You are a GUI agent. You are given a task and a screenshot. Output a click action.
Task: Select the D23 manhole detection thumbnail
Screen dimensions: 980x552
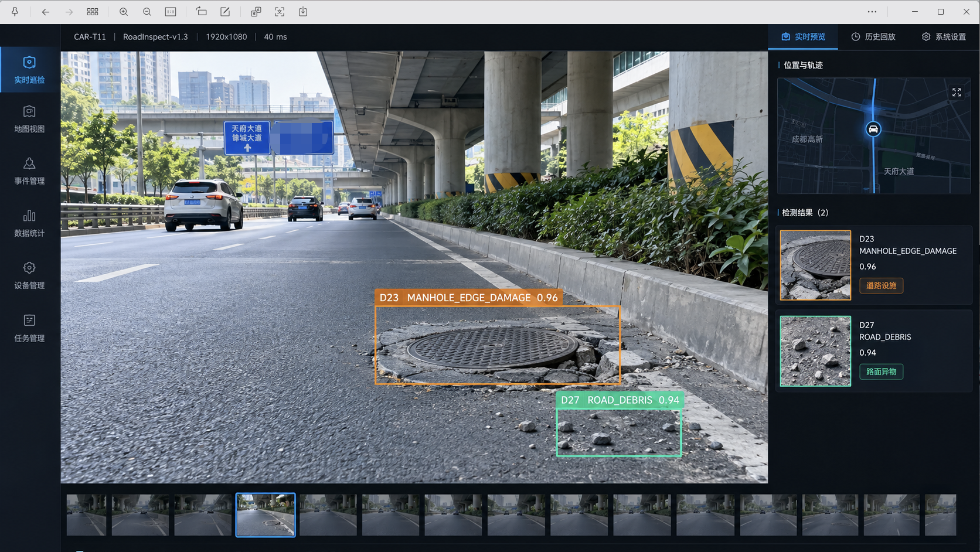(815, 265)
